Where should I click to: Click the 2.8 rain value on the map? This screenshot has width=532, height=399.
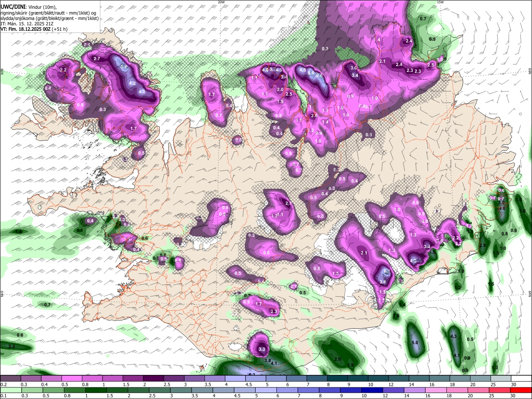[x=483, y=246]
